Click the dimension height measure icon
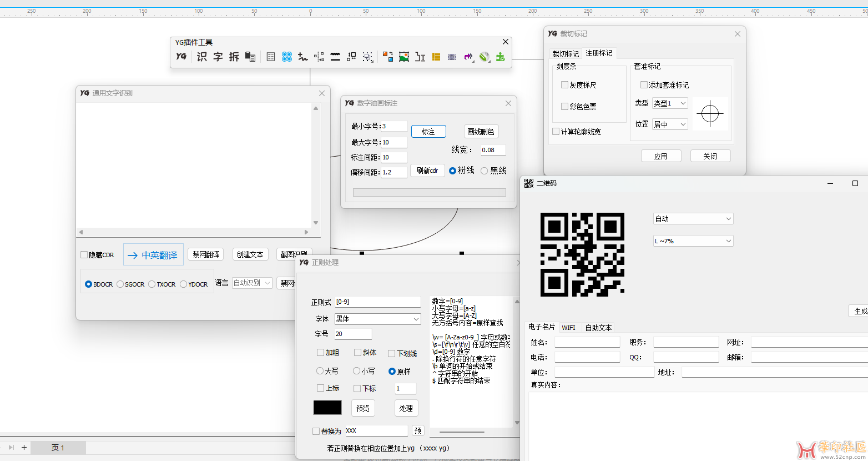The width and height of the screenshot is (868, 461). coord(420,57)
